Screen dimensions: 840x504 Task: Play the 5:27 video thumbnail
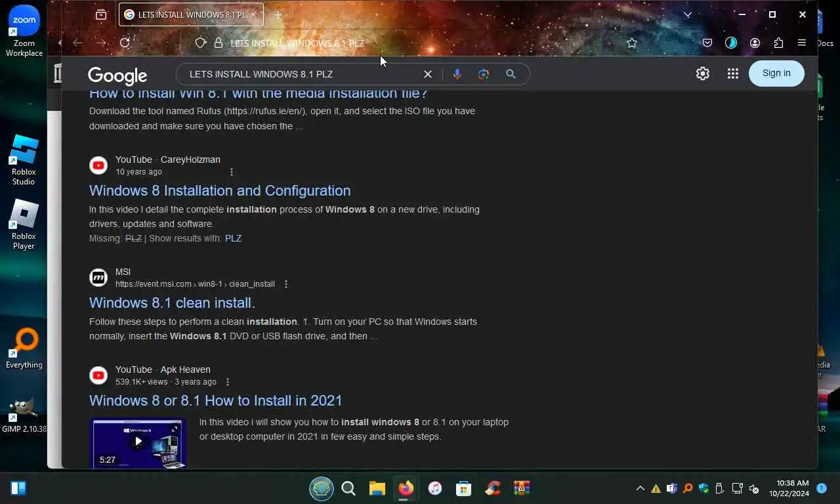pyautogui.click(x=138, y=443)
